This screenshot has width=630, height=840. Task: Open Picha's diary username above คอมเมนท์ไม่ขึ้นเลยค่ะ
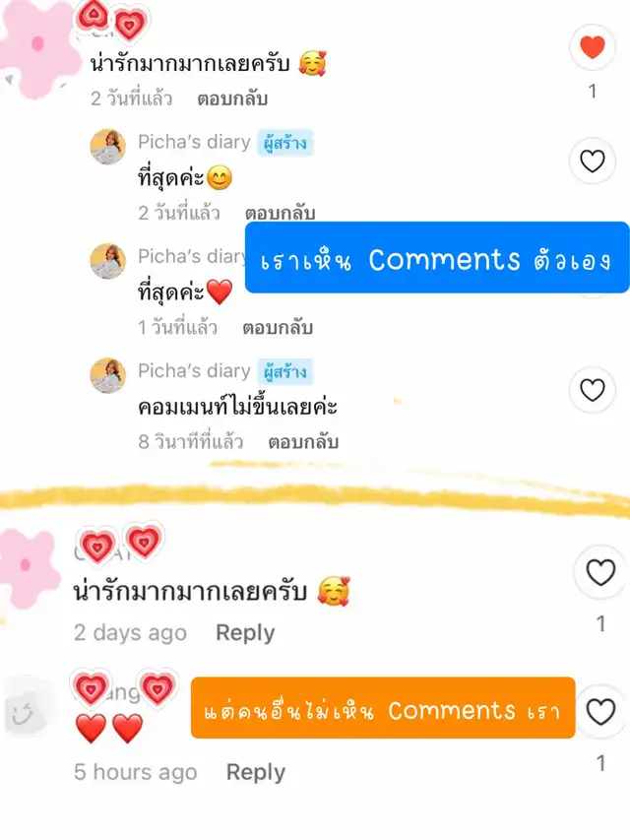pos(194,370)
